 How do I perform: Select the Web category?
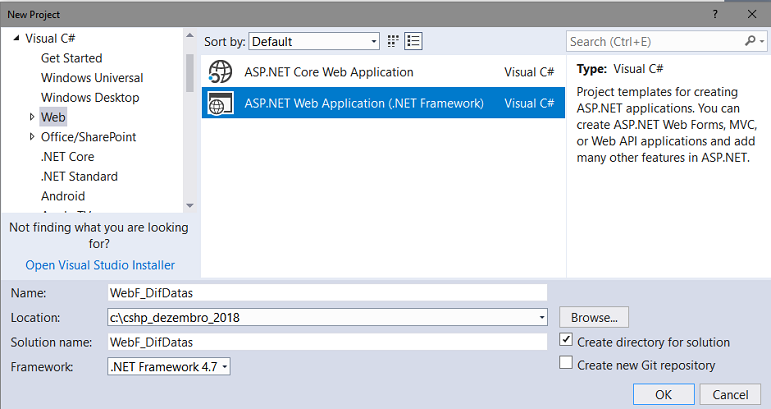[53, 117]
